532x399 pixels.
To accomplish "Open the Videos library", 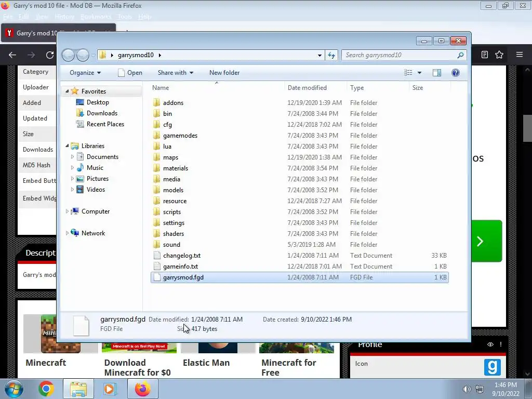I will (96, 189).
